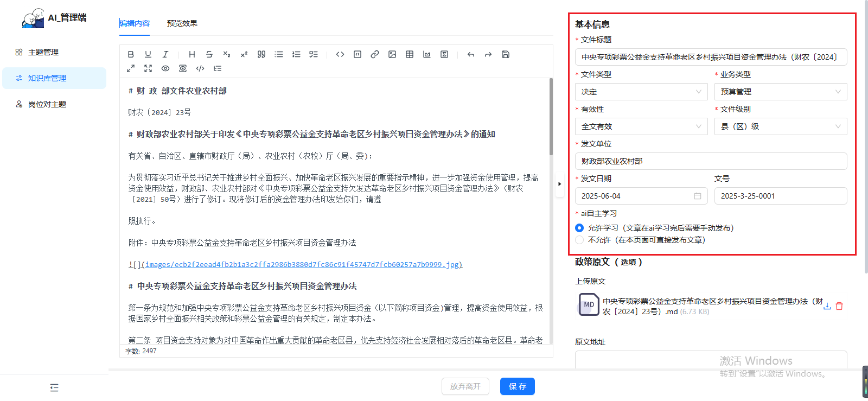
Task: Click the editor's vertical scrollbar
Action: pyautogui.click(x=551, y=117)
